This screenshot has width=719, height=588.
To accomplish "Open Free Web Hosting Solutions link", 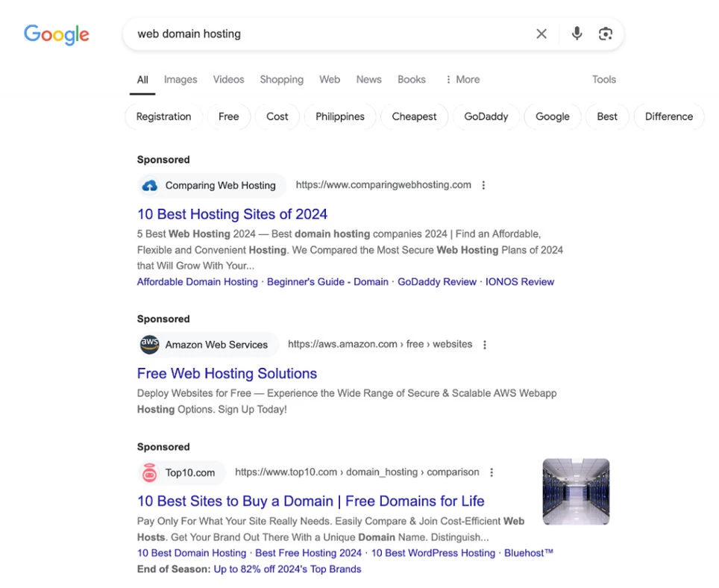I will click(227, 373).
